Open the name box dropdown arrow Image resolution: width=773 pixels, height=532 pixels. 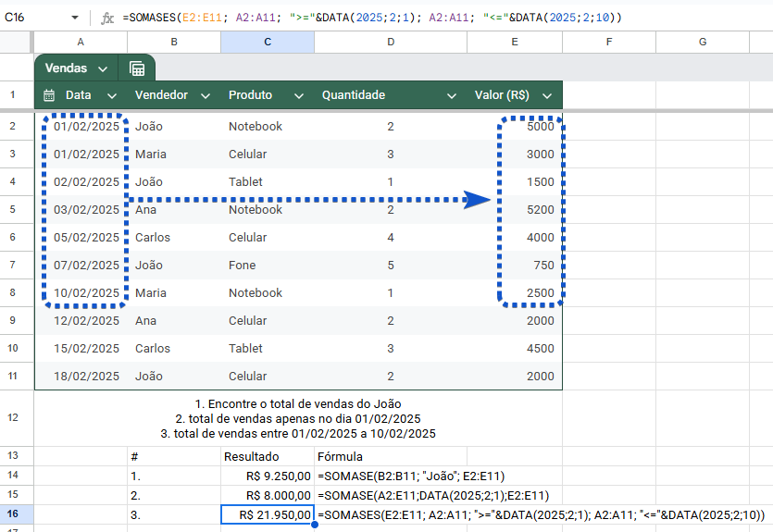point(76,17)
